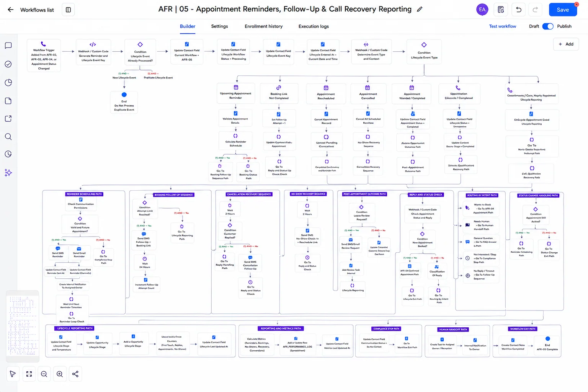
Task: Open search magnifier in sidebar
Action: click(8, 137)
